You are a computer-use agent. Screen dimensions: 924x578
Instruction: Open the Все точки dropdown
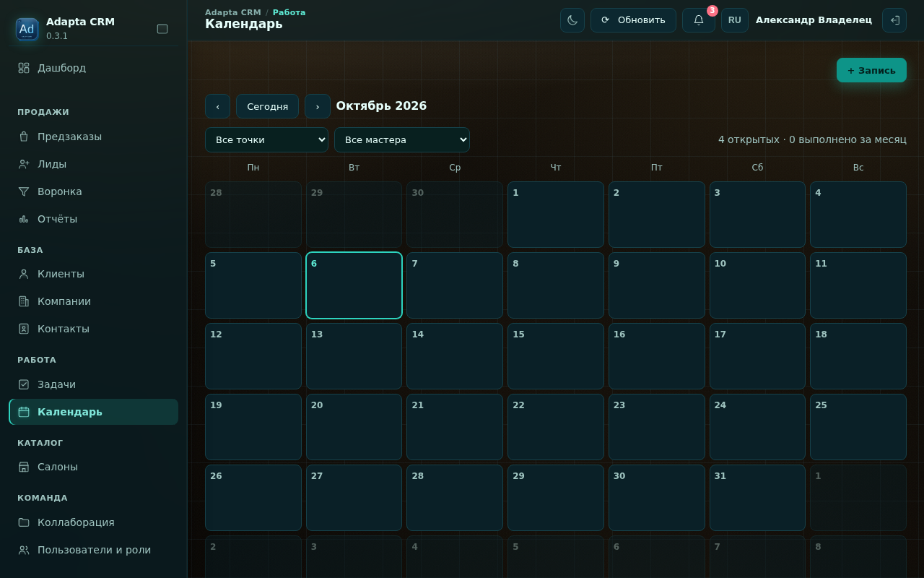click(x=266, y=139)
